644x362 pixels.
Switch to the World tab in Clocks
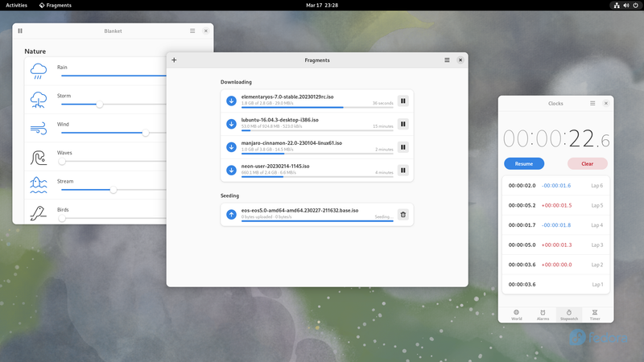tap(517, 315)
